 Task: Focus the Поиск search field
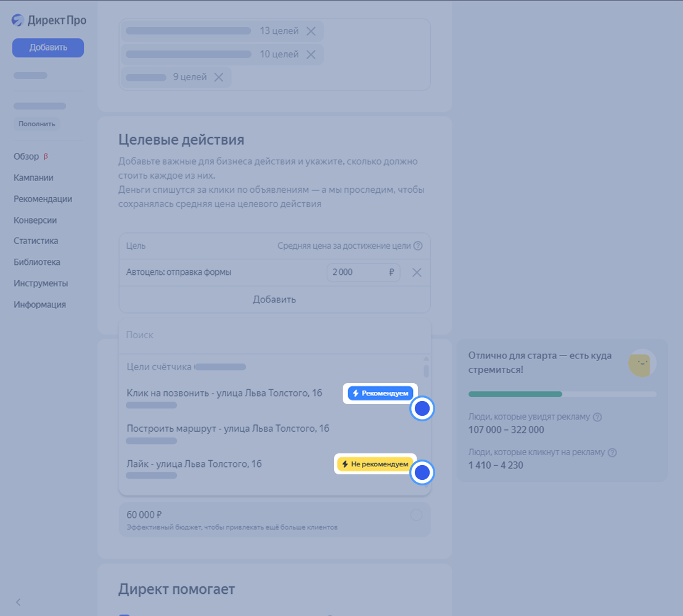[274, 335]
